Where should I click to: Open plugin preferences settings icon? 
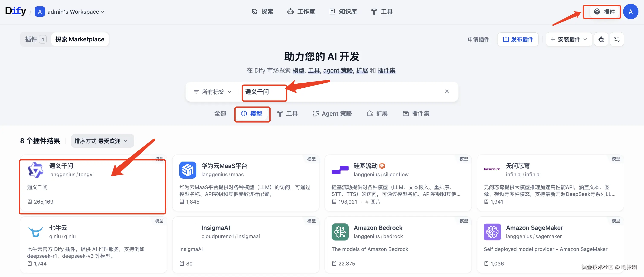[616, 39]
